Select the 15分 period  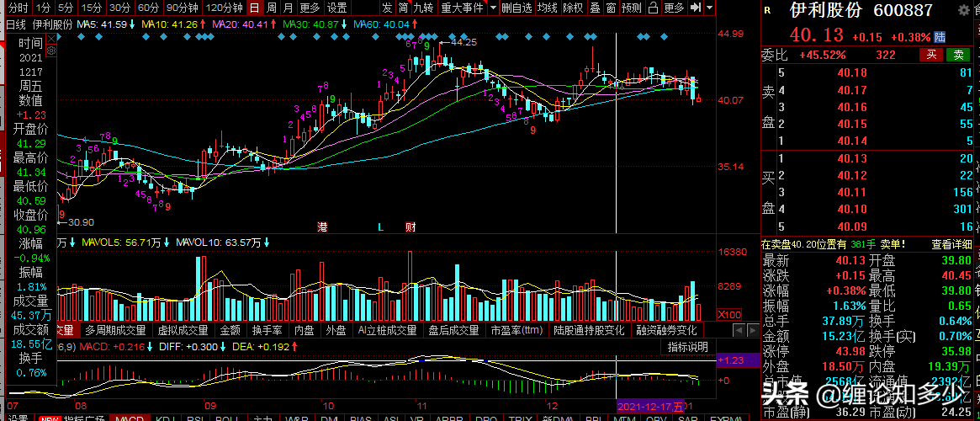(x=92, y=8)
